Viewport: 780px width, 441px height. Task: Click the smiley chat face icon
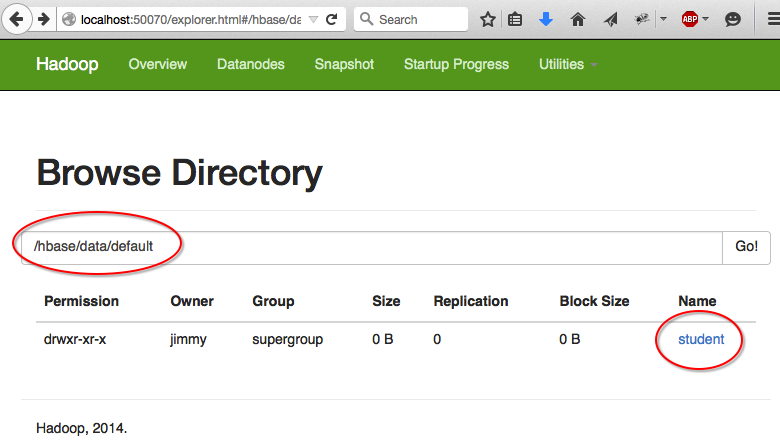pyautogui.click(x=732, y=19)
